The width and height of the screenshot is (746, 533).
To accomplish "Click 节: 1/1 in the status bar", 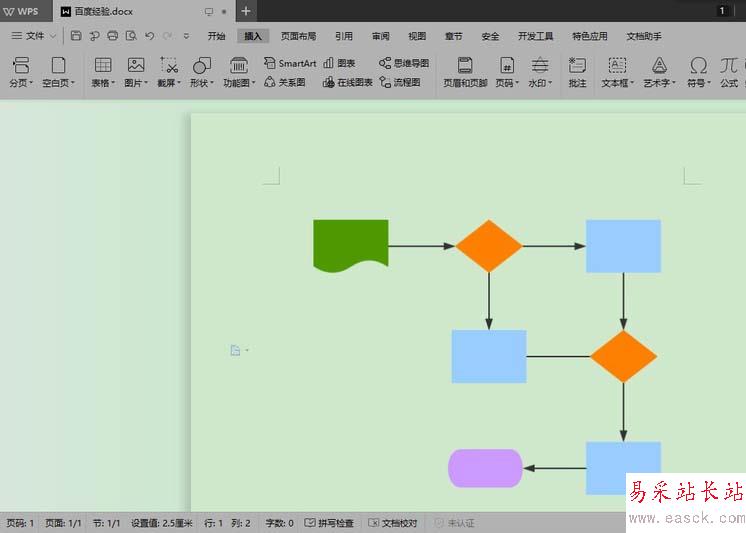I will click(x=107, y=523).
